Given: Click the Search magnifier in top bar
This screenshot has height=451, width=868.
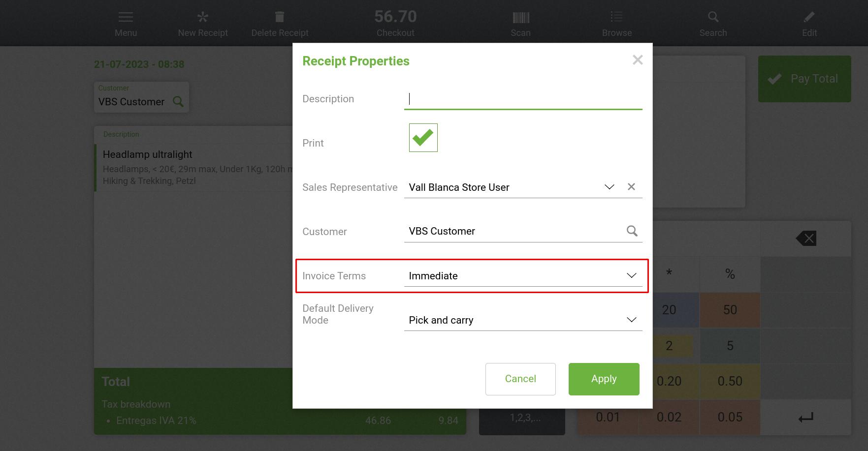Looking at the screenshot, I should (713, 18).
